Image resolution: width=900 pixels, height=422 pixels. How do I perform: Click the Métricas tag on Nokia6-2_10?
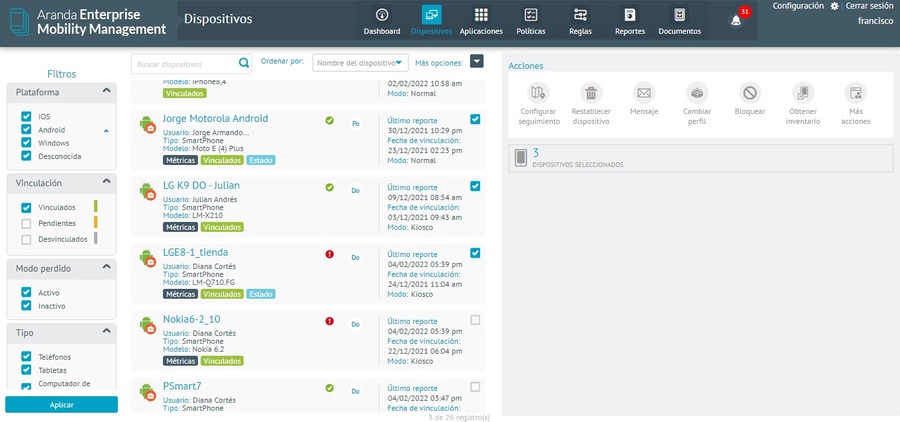[x=180, y=361]
